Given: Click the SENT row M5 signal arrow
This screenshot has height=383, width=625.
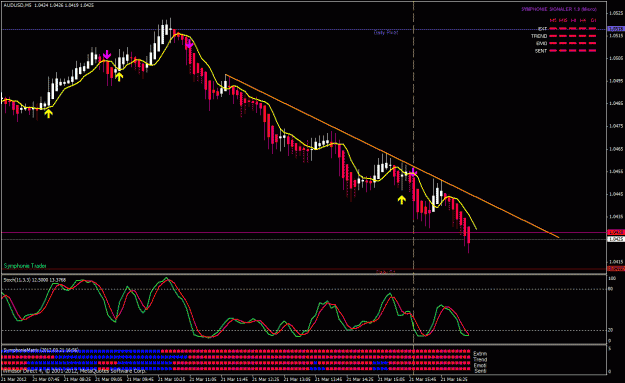Looking at the screenshot, I should 552,51.
